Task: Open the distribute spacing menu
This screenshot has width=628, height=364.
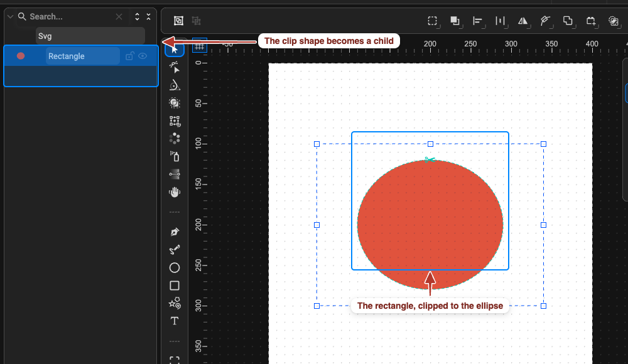Action: pos(501,21)
